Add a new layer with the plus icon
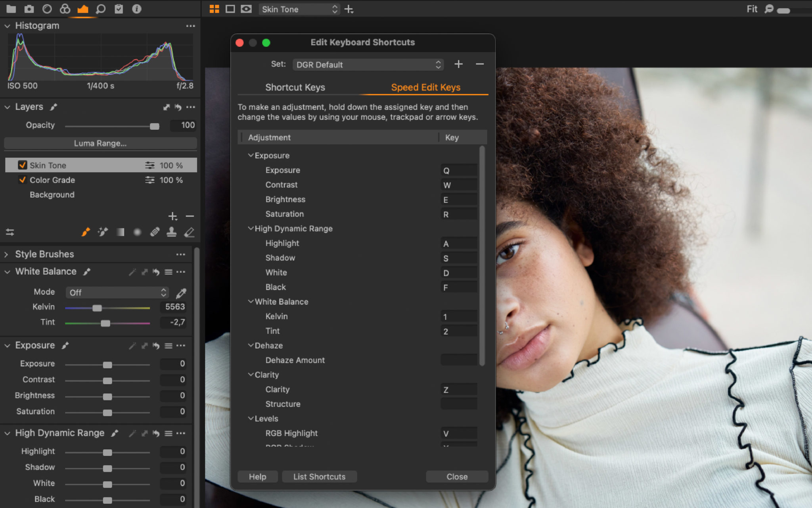Image resolution: width=812 pixels, height=508 pixels. 173,216
